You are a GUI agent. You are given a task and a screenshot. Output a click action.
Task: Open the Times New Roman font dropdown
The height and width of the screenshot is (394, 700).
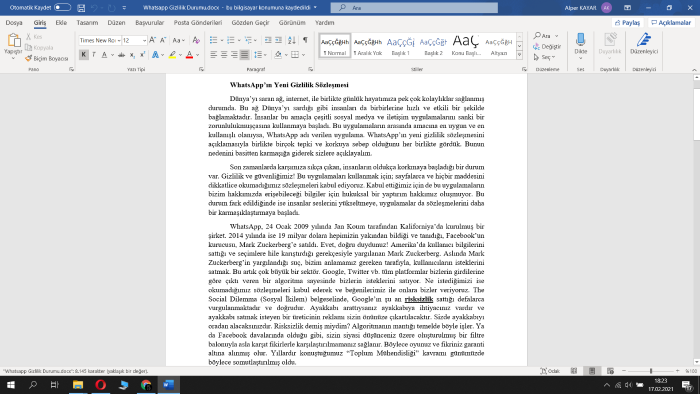tap(119, 40)
